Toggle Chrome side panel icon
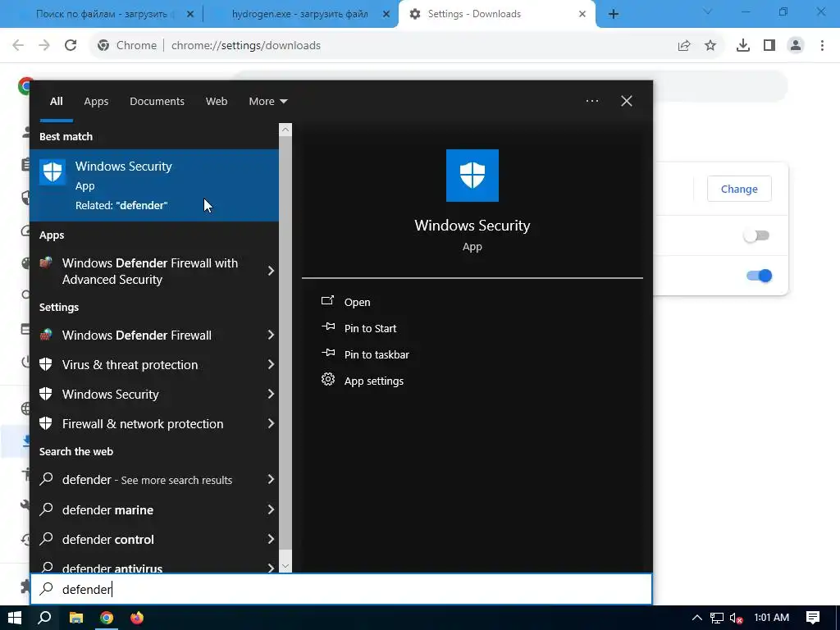This screenshot has width=840, height=630. click(769, 46)
